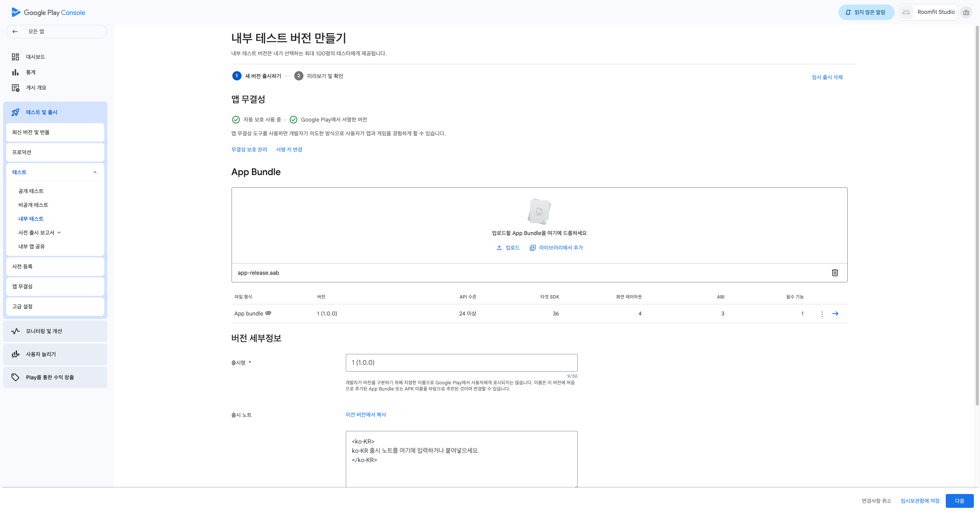
Task: Collapse the 테스트 section chevron
Action: [x=95, y=172]
